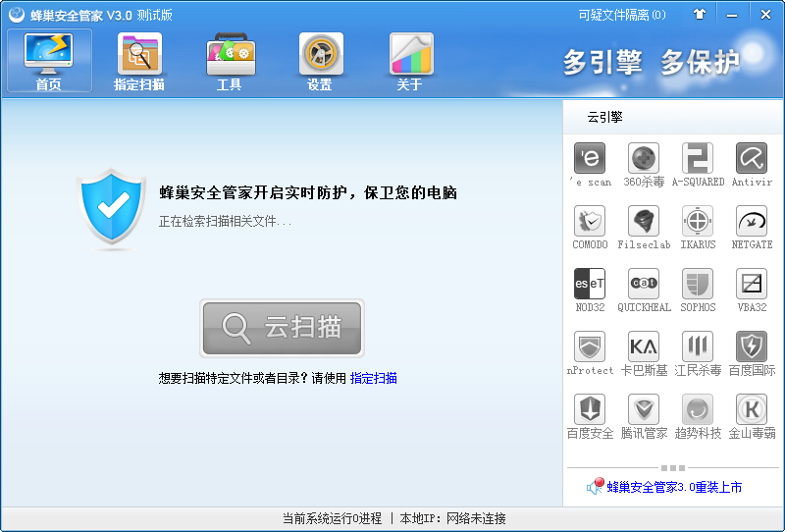Minimize the 蜂巢安全管家 window
This screenshot has height=532, width=785.
coord(732,15)
